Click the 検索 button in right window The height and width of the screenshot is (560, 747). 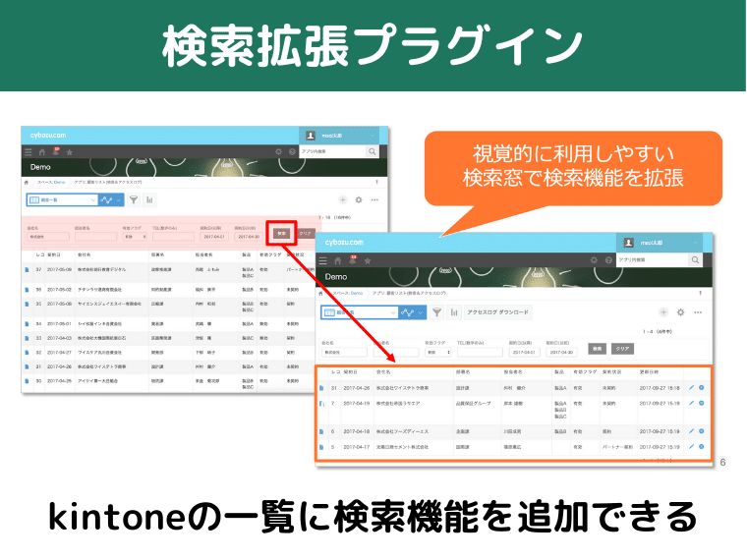pos(597,349)
